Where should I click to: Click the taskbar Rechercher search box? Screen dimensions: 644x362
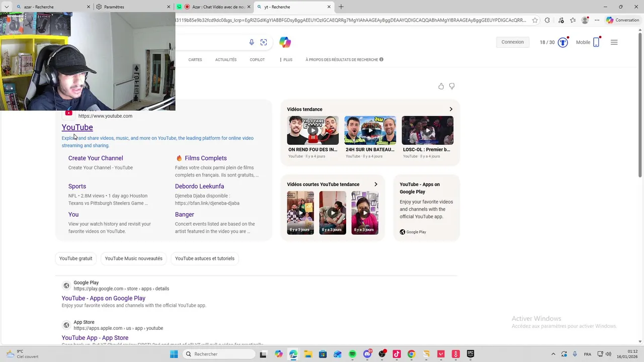point(218,354)
